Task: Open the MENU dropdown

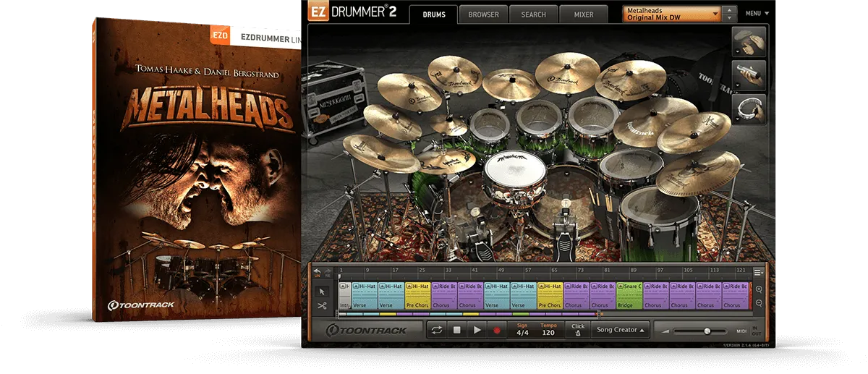Action: tap(757, 13)
